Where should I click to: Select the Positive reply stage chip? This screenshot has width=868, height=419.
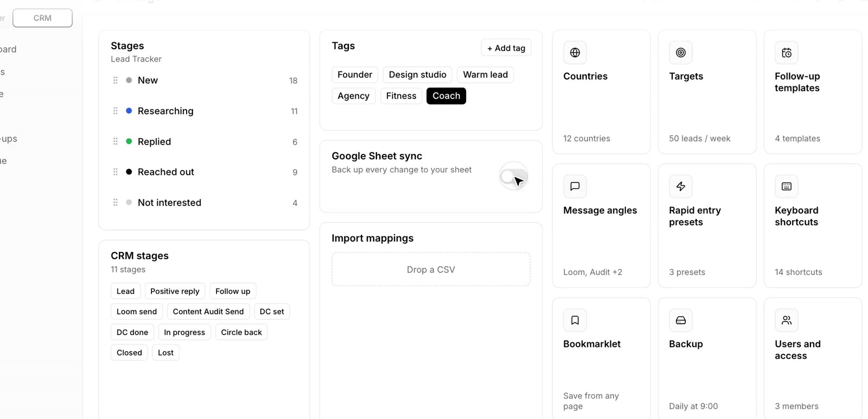pyautogui.click(x=175, y=291)
